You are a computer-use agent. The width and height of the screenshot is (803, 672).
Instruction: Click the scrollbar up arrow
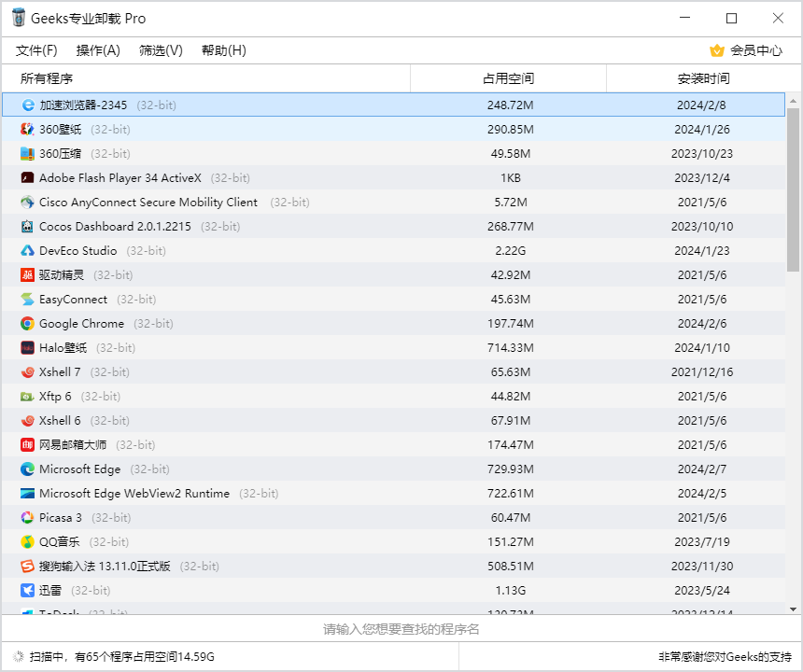point(794,100)
